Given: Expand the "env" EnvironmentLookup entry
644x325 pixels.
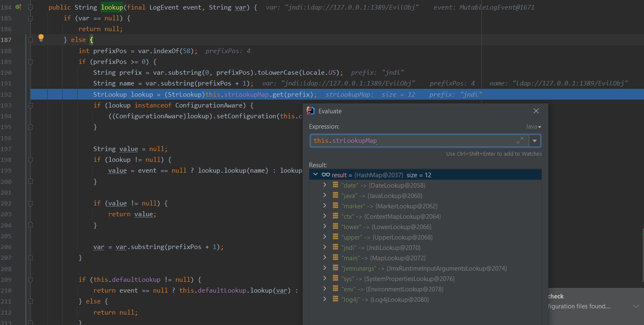Looking at the screenshot, I should 325,289.
